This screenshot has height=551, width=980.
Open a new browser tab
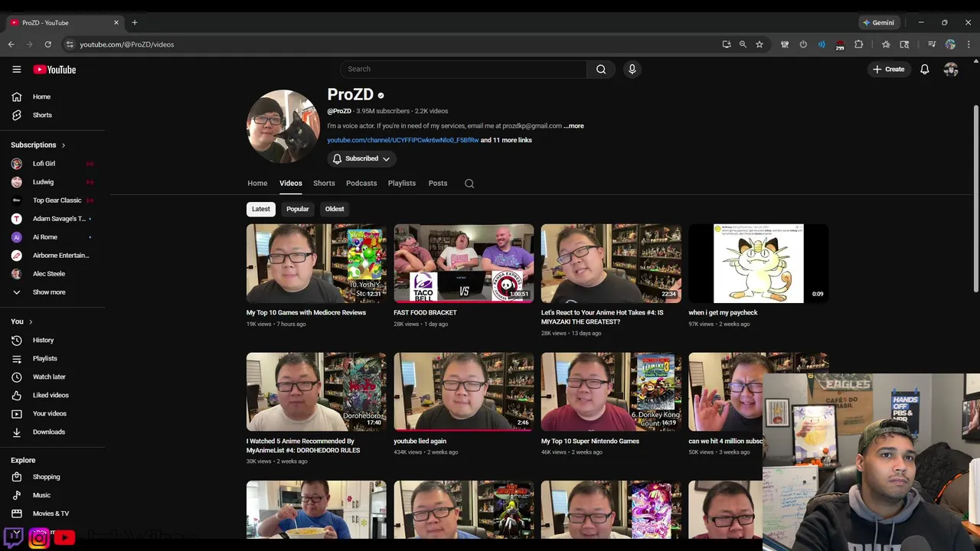point(135,22)
